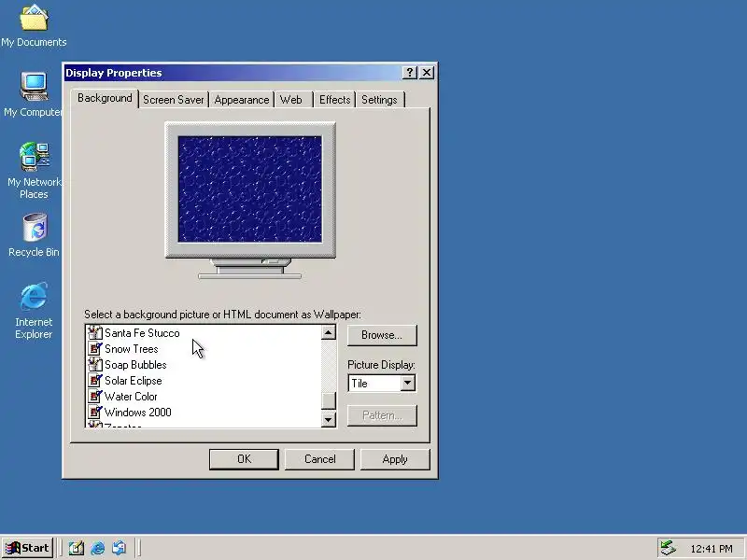Switch to the Background tab
This screenshot has height=560, width=747.
tap(105, 98)
